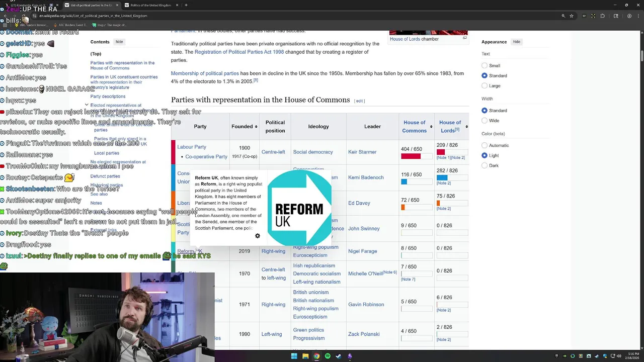This screenshot has height=362, width=644.
Task: Hide the Appearance panel
Action: (517, 42)
